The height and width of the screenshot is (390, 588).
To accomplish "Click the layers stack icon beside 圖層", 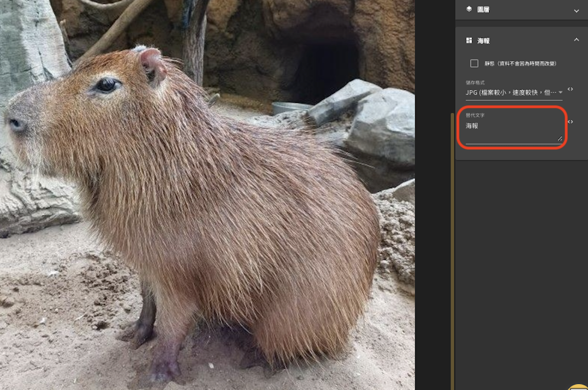I will [469, 9].
